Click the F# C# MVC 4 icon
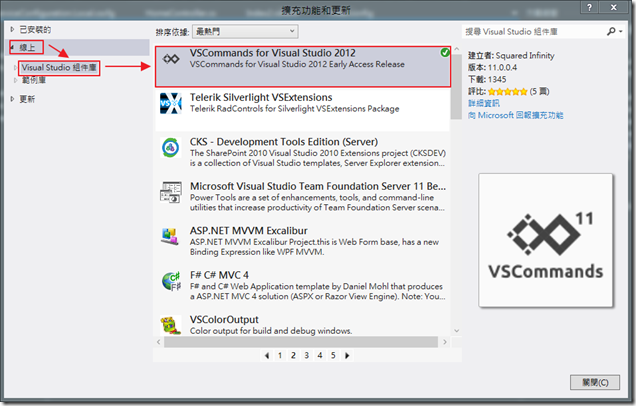636x406 pixels. [x=171, y=281]
